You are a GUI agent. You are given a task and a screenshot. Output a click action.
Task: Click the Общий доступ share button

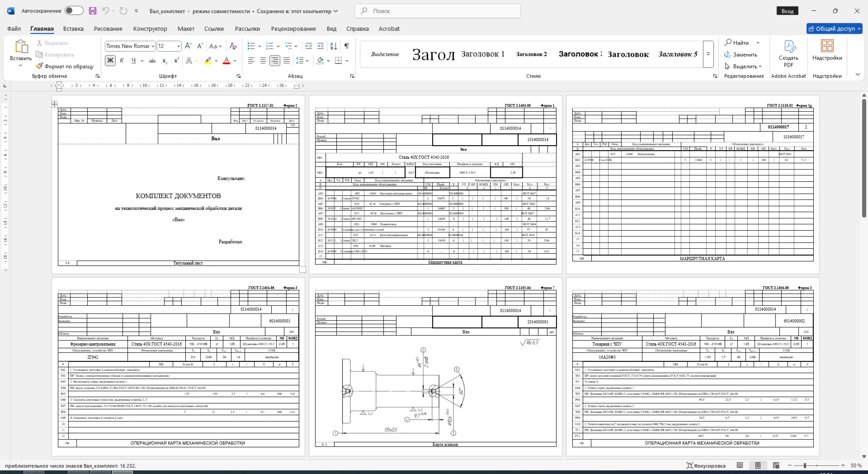[x=835, y=28]
